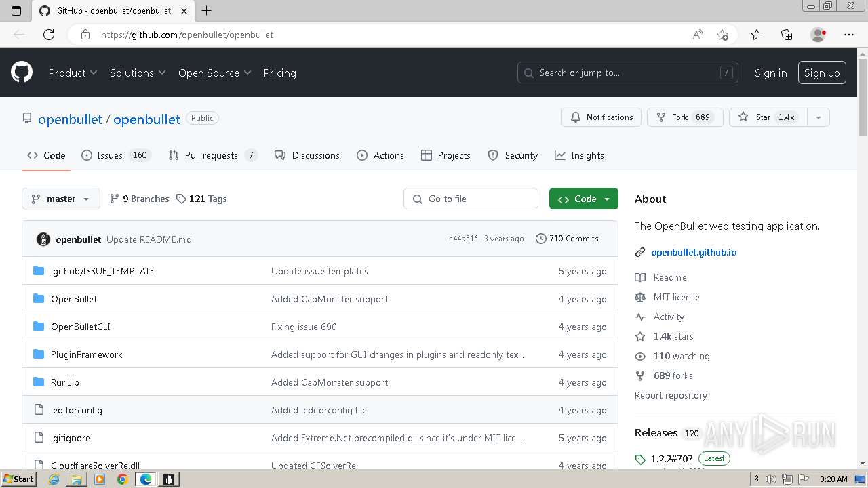Open new browser tab with plus icon
This screenshot has width=868, height=488.
(x=206, y=11)
